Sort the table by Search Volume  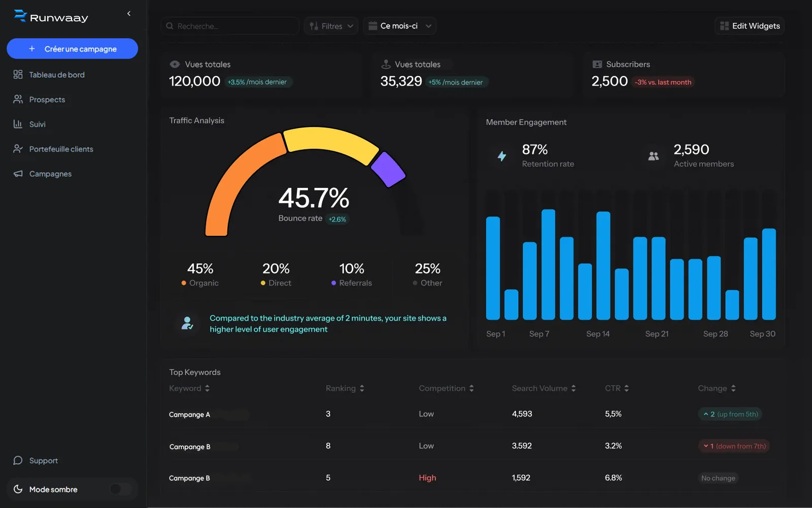tap(573, 389)
